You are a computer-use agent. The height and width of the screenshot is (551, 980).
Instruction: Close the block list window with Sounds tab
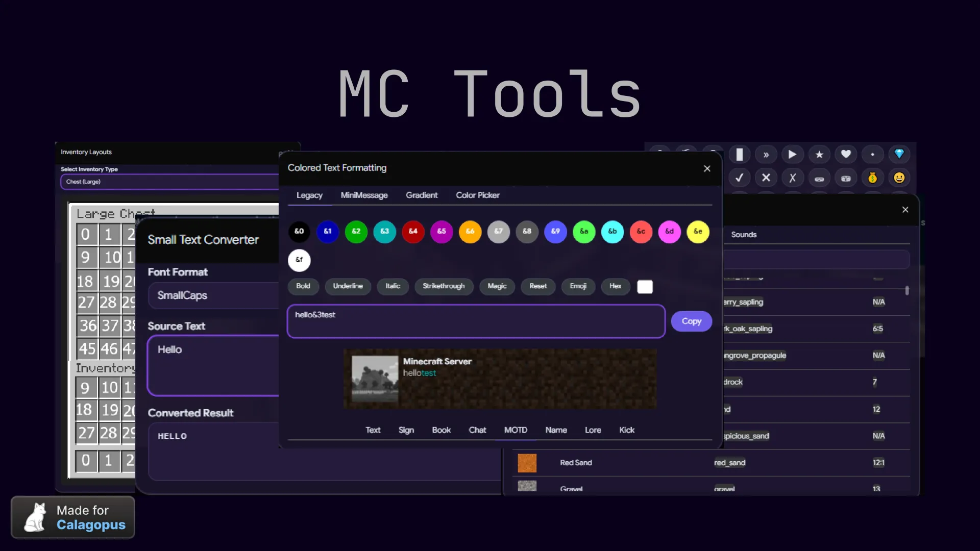coord(905,210)
